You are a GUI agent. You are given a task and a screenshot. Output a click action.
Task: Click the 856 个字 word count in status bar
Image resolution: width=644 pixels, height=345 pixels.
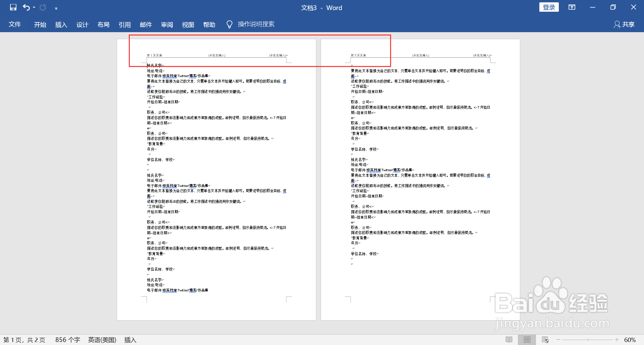tap(67, 339)
